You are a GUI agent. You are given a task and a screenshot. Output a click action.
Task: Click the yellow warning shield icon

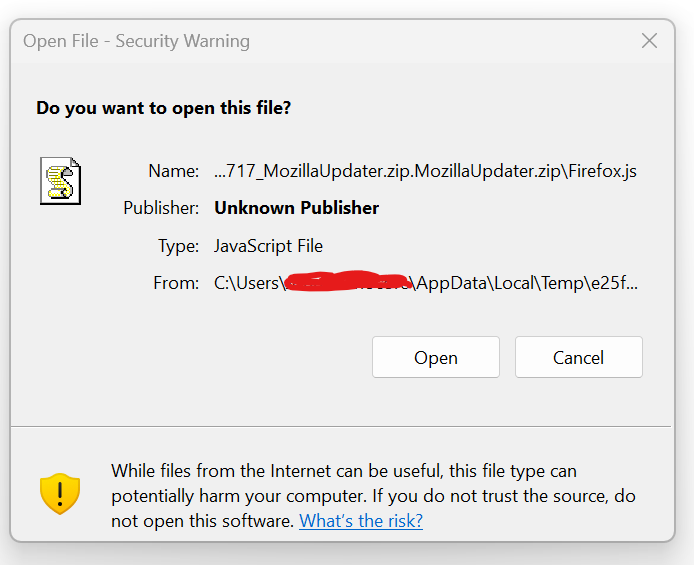(x=60, y=494)
